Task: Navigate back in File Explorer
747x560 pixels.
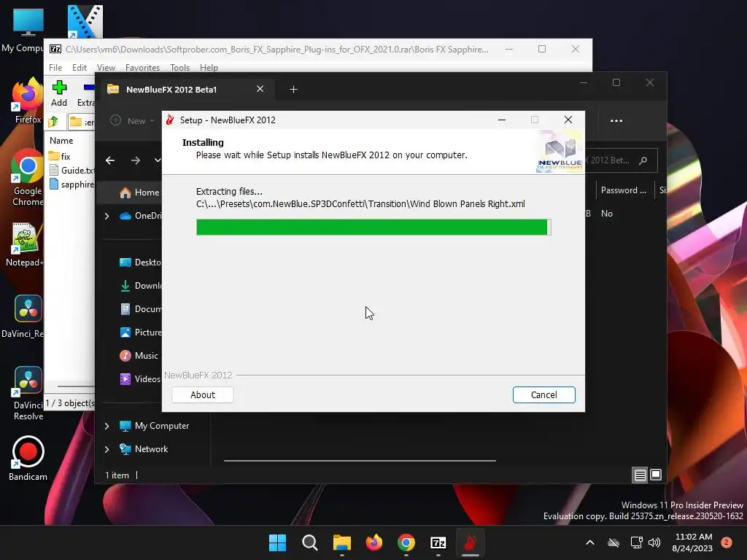Action: (x=110, y=160)
